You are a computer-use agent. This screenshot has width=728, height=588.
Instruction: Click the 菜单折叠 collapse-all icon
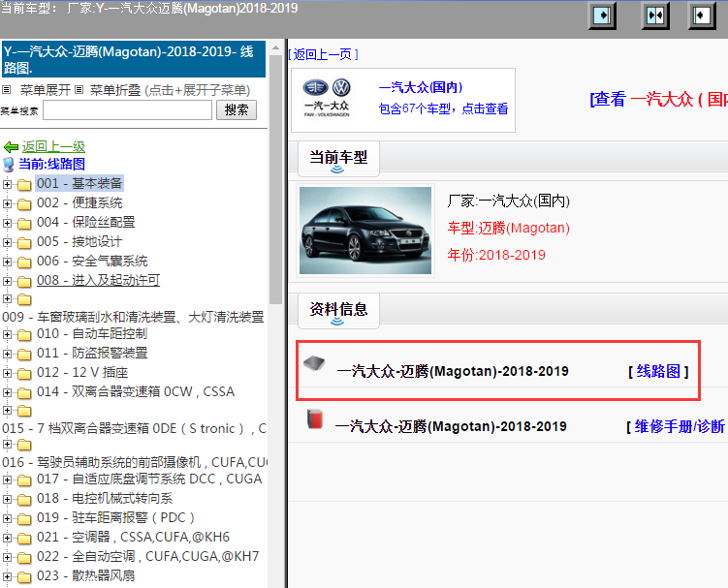79,89
